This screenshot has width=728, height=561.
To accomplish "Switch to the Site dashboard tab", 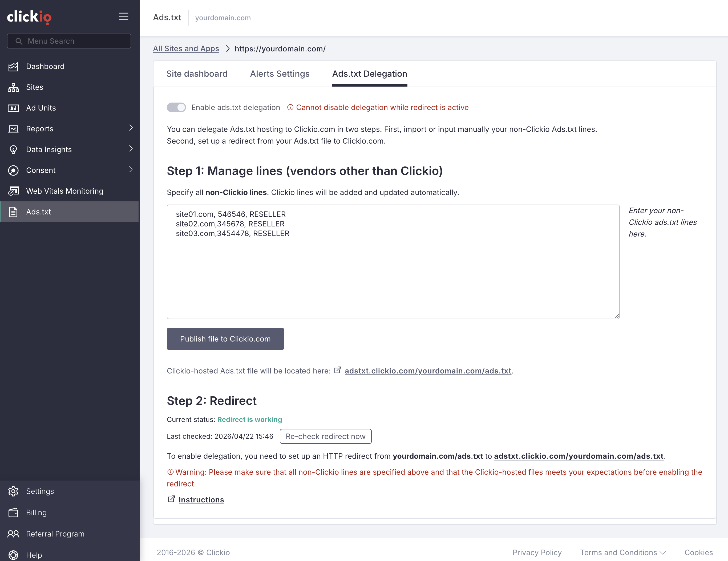I will click(197, 74).
